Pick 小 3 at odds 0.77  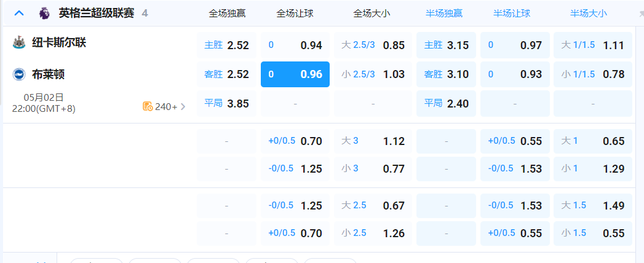[373, 168]
